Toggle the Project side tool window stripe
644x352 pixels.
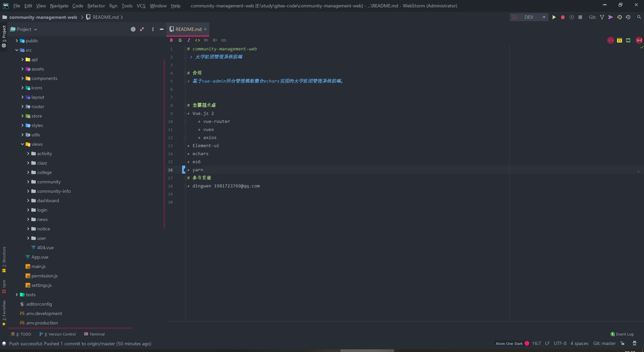click(x=4, y=36)
